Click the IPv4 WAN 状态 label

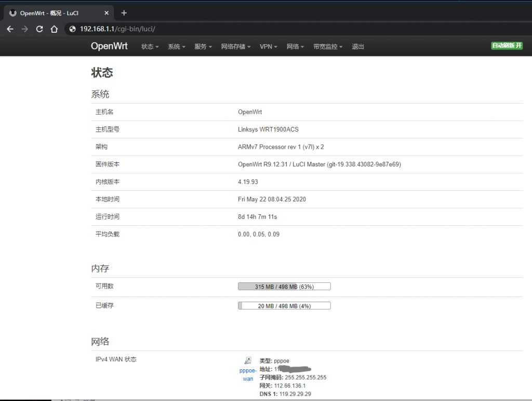(116, 359)
